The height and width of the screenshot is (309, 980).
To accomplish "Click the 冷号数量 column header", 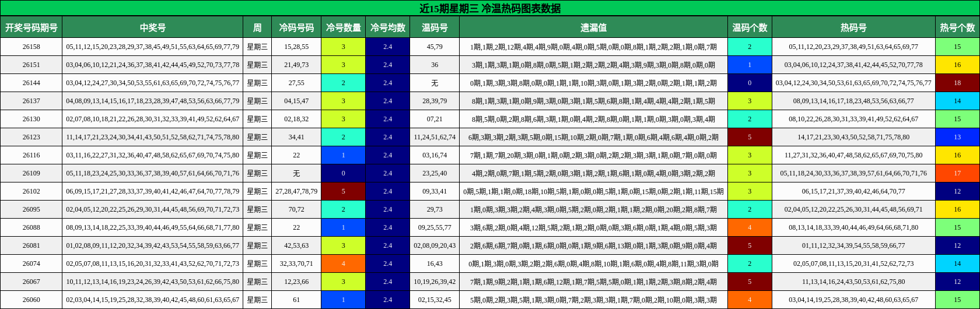I will tap(343, 27).
